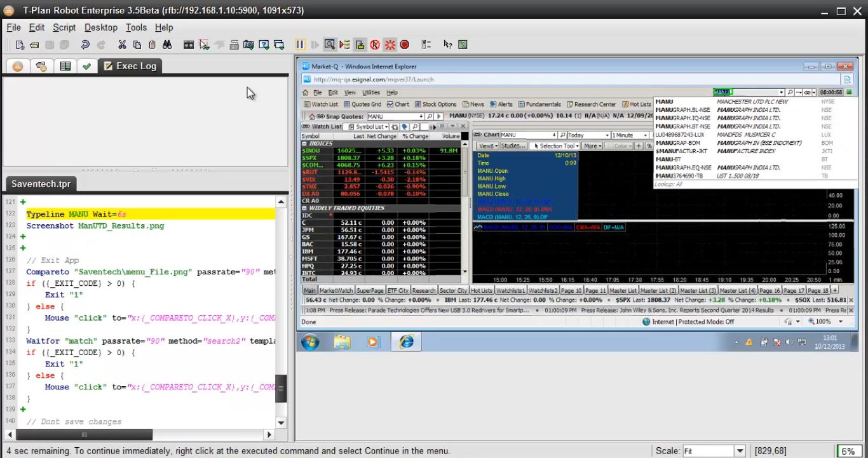This screenshot has height=458, width=868.
Task: Click the scissors cut icon
Action: pos(122,44)
